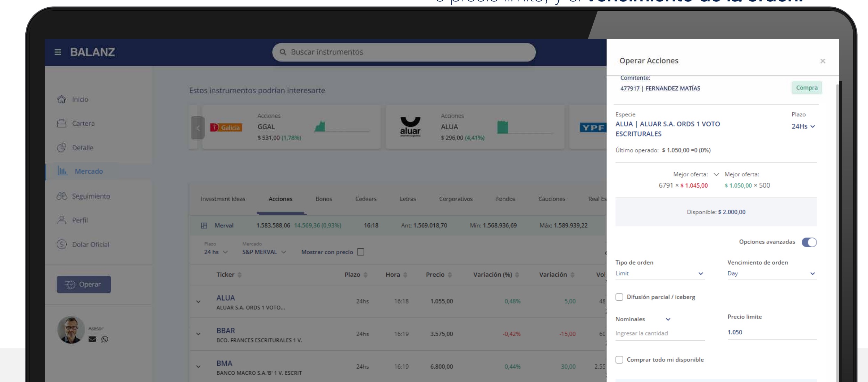Viewport: 868px width, 382px height.
Task: Open the Tipo de orden dropdown
Action: click(x=660, y=274)
